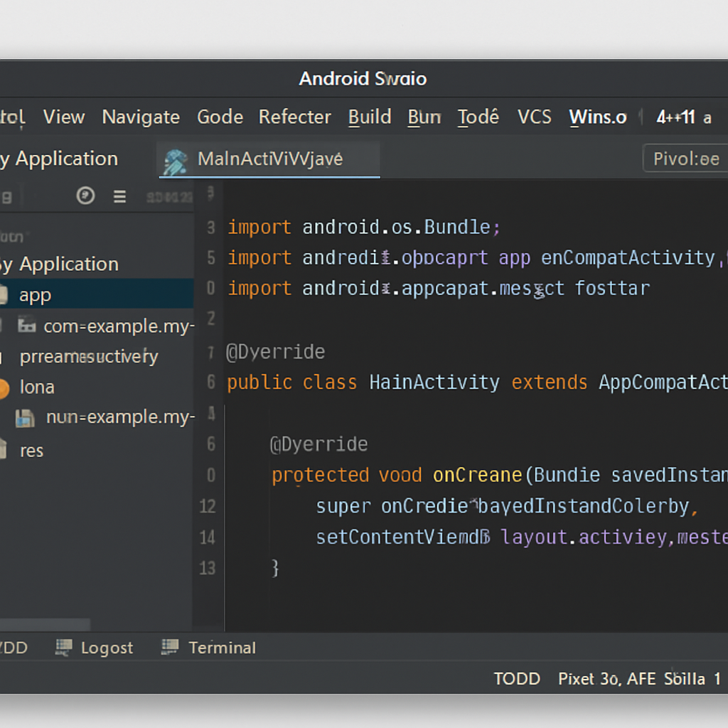Click the extends keyword in class declaration
The width and height of the screenshot is (728, 728).
click(x=550, y=382)
